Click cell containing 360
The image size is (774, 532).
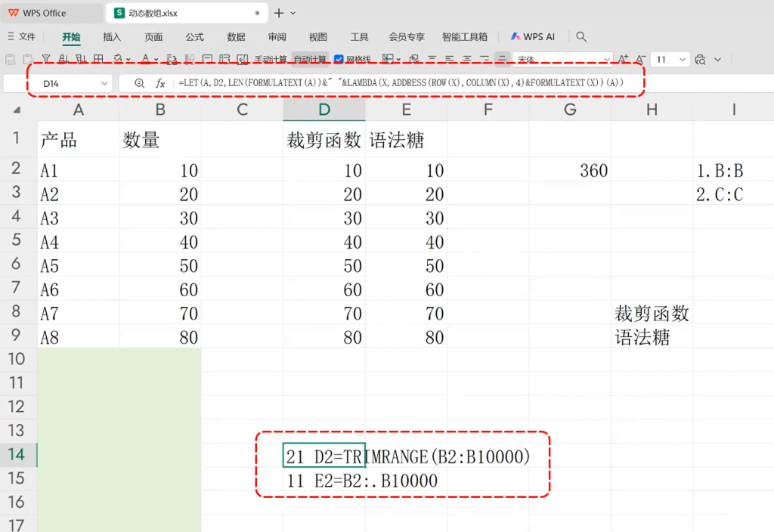570,170
